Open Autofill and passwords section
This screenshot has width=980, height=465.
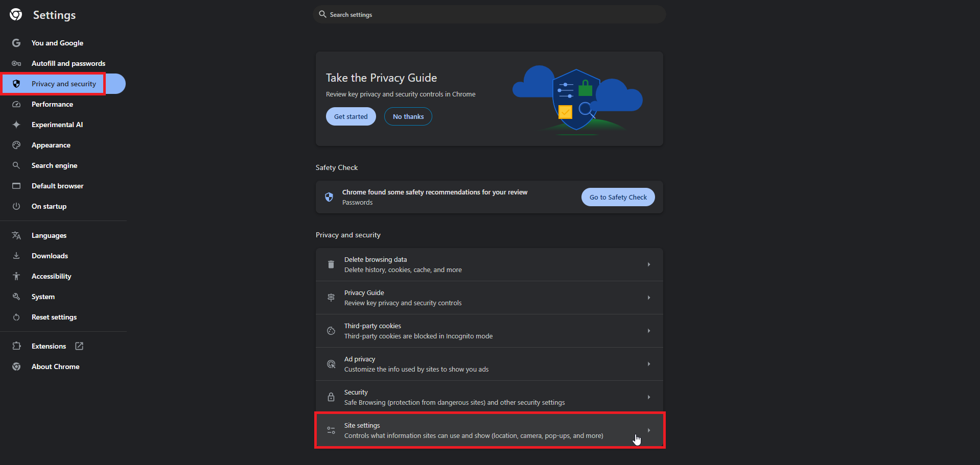pos(68,63)
